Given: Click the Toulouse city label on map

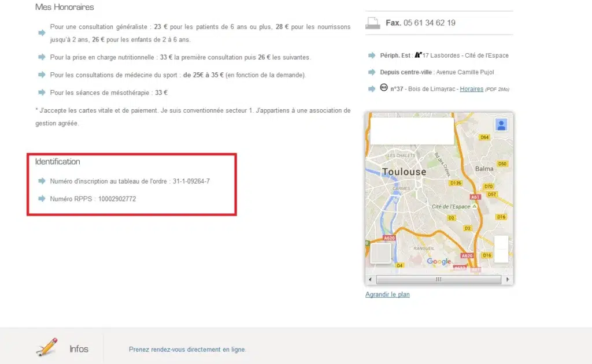Looking at the screenshot, I should pyautogui.click(x=404, y=172).
